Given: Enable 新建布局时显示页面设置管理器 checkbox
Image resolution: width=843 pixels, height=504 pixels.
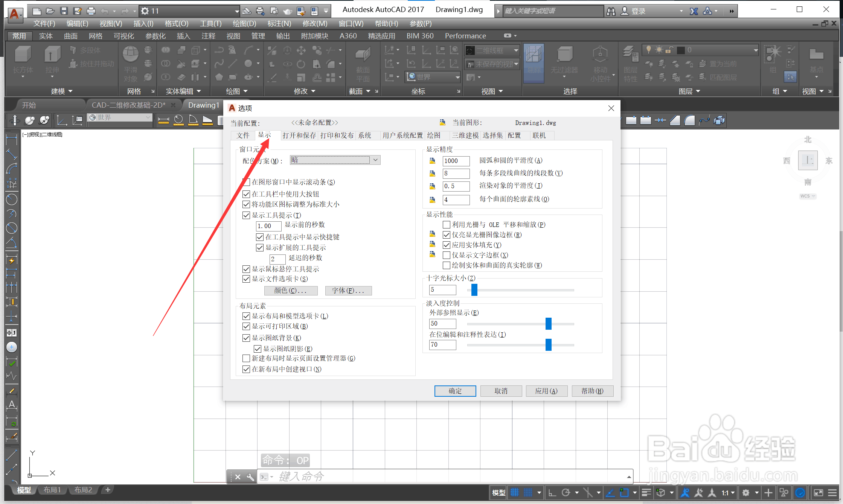Looking at the screenshot, I should pos(246,358).
